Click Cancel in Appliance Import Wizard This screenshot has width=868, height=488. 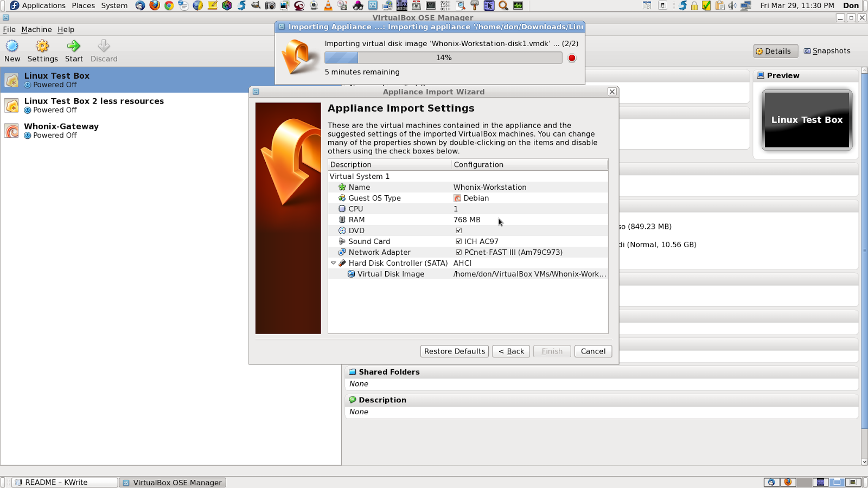pos(593,351)
